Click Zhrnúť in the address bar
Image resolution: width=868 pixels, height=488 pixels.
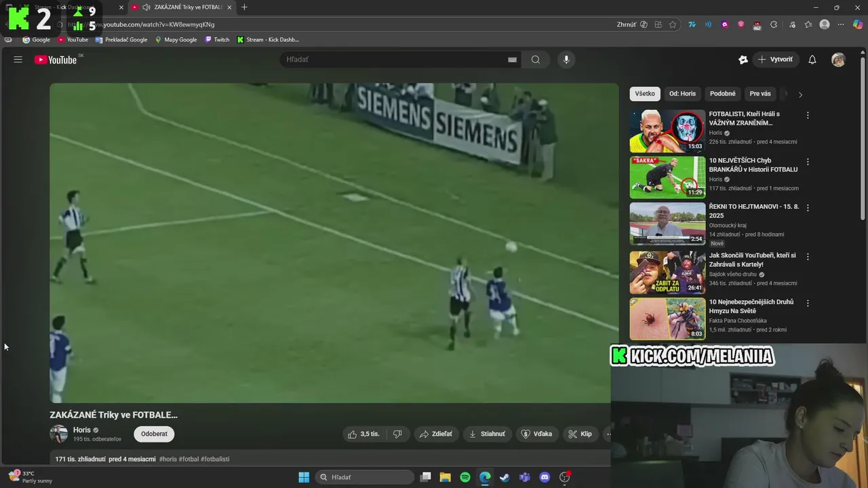point(627,24)
